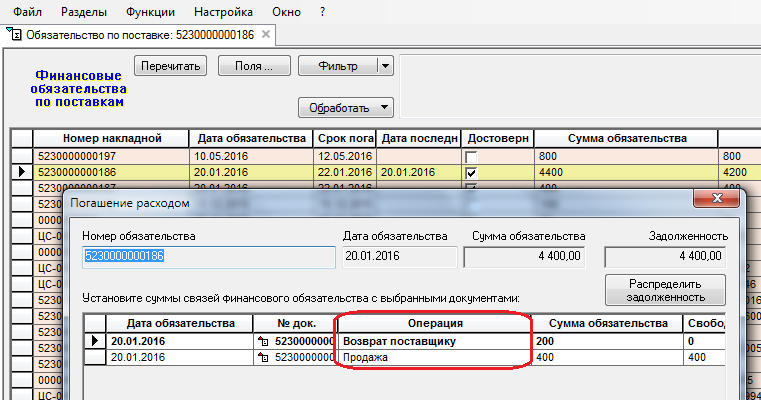Click the Задолженность field 4 400,00
Image resolution: width=761 pixels, height=400 pixels.
[665, 256]
